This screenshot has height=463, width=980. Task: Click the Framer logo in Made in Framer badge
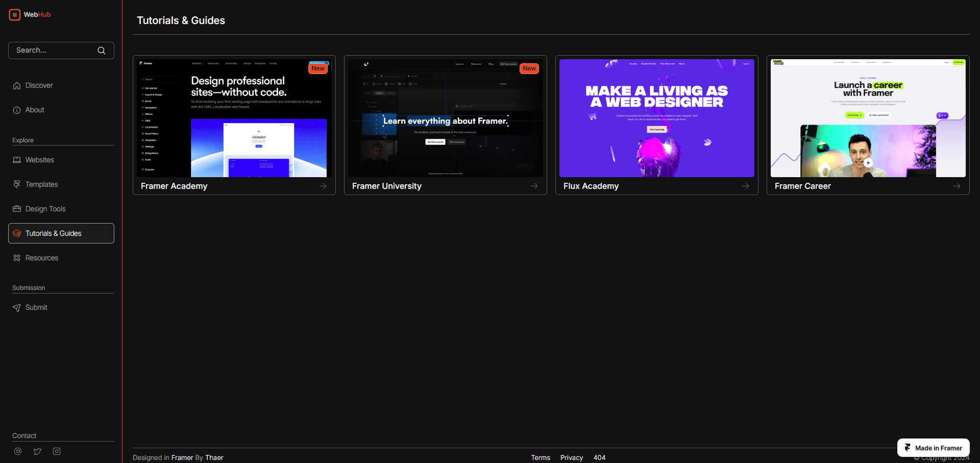tap(908, 448)
